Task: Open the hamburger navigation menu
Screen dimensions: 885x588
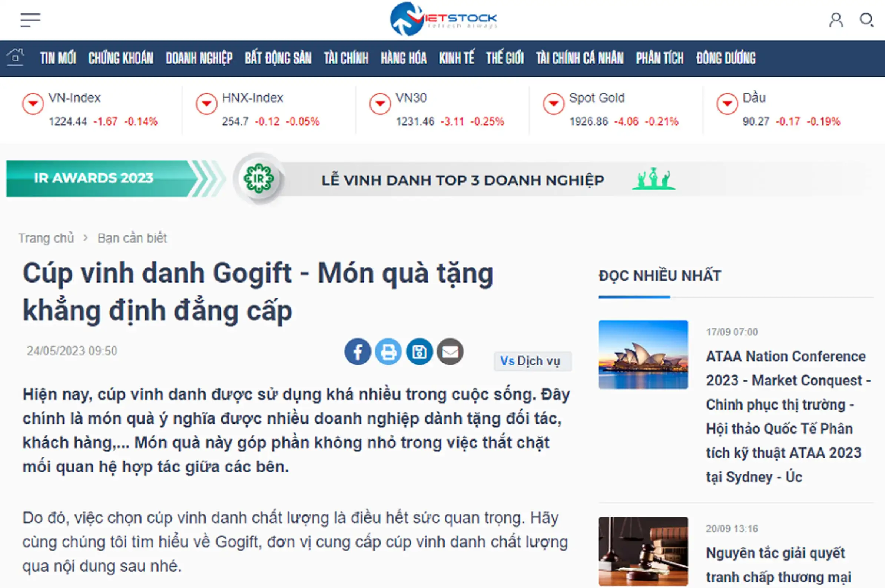Action: (x=31, y=19)
